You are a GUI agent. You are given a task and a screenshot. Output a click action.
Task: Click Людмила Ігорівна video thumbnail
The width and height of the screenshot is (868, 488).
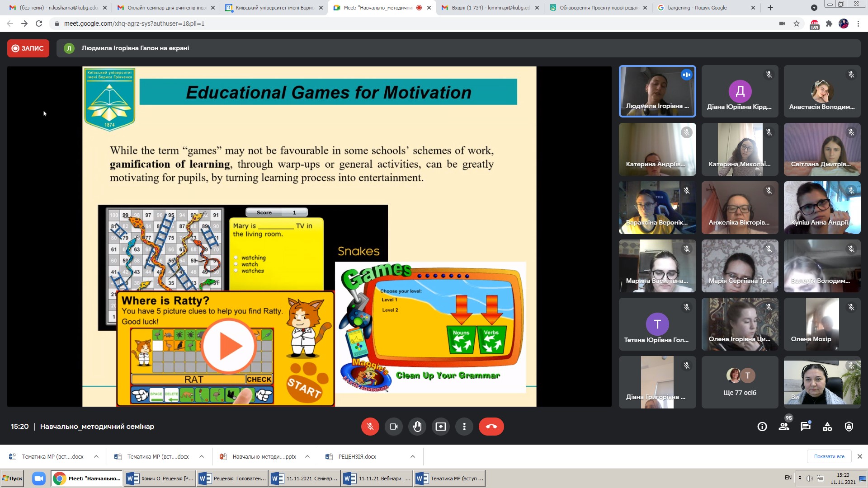657,91
